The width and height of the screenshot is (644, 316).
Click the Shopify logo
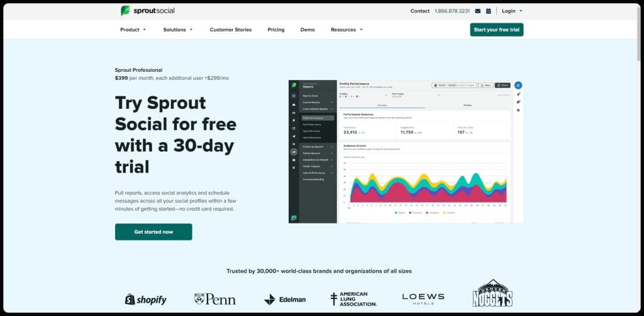click(146, 299)
